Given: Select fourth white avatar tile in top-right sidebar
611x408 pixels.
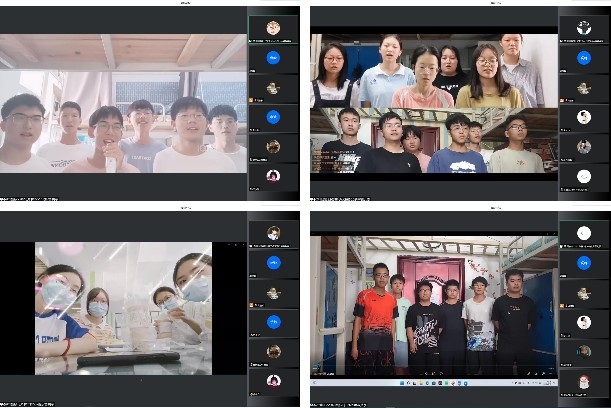Looking at the screenshot, I should click(584, 117).
